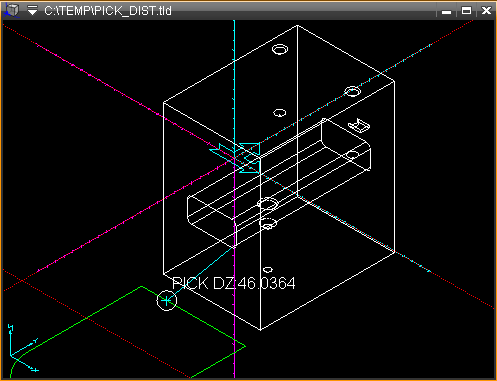Pick the hole near block's right top edge
This screenshot has height=381, width=497.
pyautogui.click(x=352, y=91)
